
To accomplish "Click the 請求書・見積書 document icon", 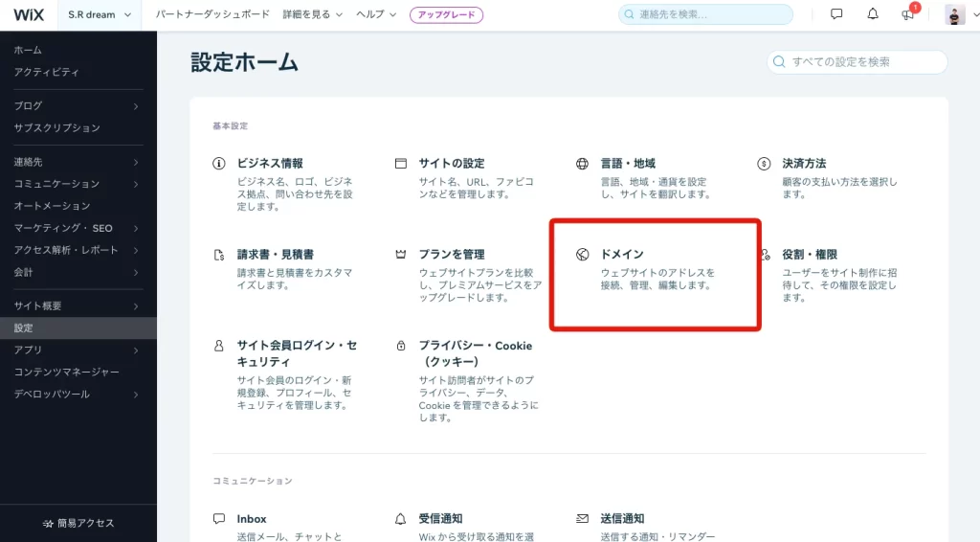I will point(219,255).
